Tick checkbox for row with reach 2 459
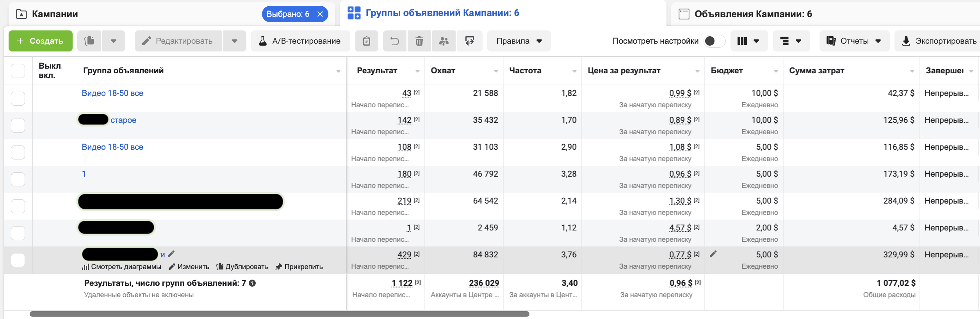 click(x=18, y=233)
